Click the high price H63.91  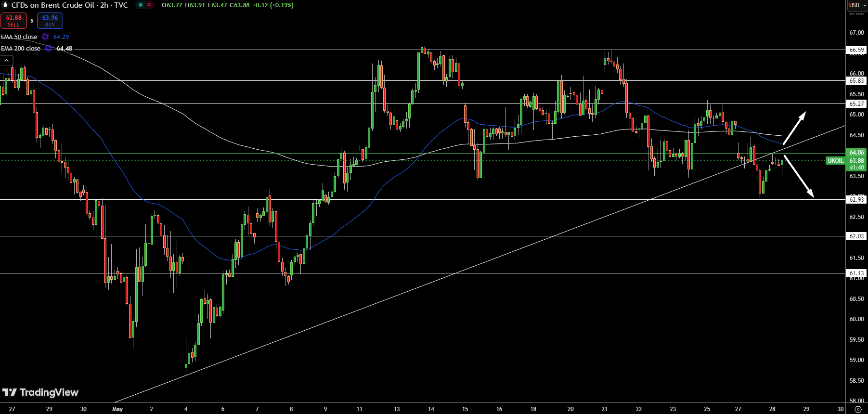point(195,5)
